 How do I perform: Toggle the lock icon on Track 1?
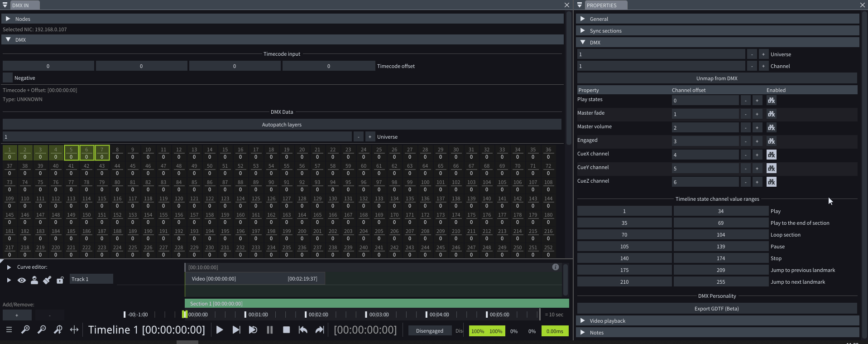click(60, 280)
